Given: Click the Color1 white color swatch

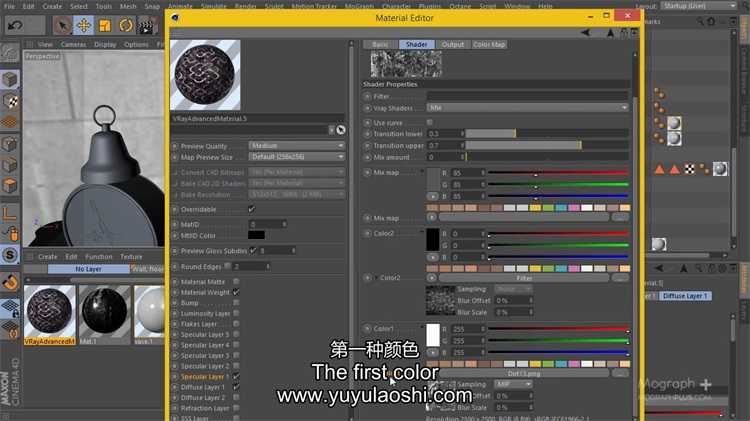Looking at the screenshot, I should (433, 335).
